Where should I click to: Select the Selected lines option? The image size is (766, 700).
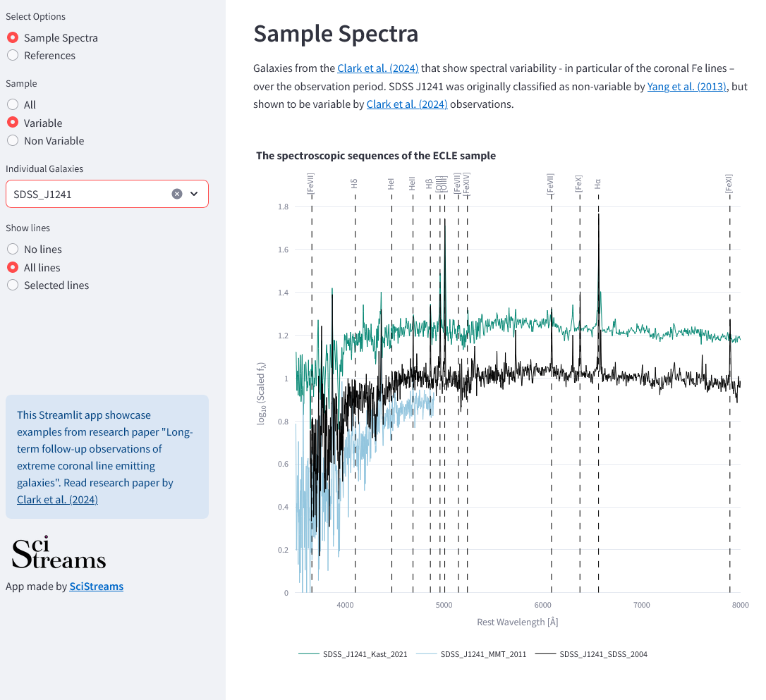tap(49, 285)
